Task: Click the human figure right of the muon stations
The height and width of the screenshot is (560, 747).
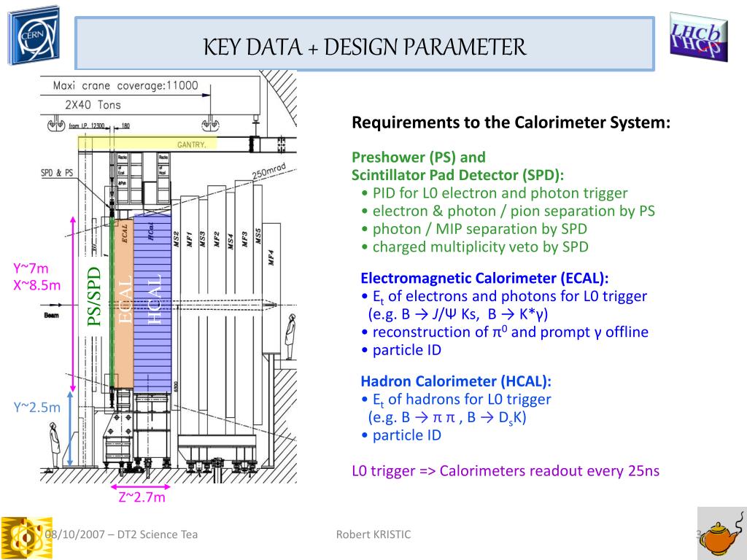Action: [289, 336]
